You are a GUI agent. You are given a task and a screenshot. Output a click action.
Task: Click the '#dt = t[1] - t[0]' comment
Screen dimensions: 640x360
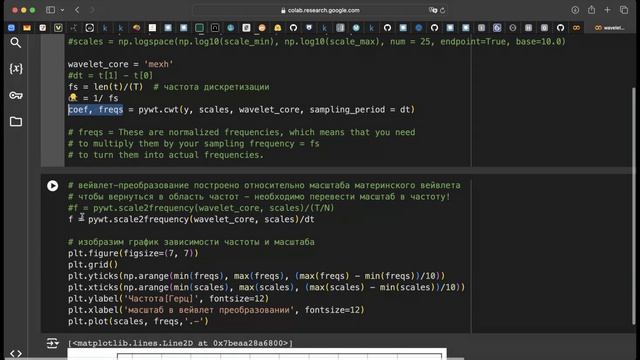pyautogui.click(x=110, y=76)
